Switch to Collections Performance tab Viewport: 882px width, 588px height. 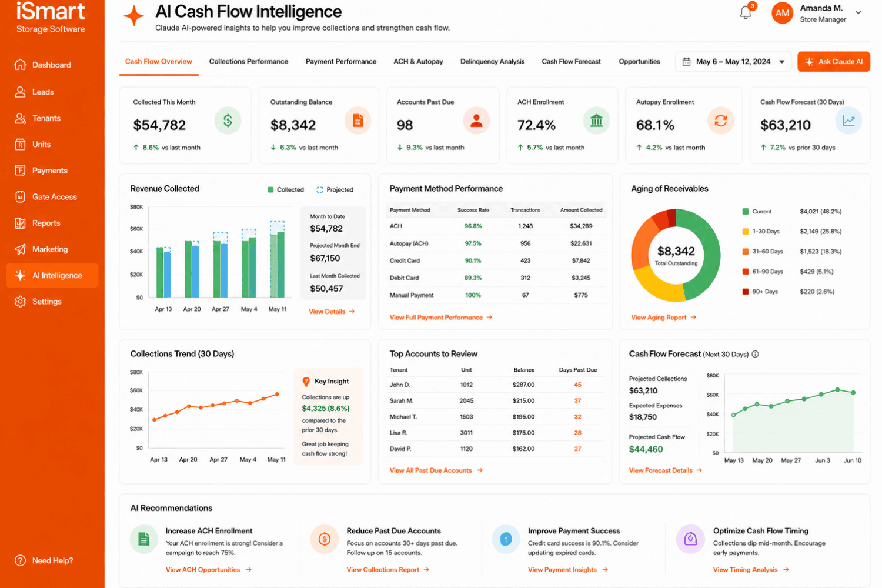tap(249, 62)
